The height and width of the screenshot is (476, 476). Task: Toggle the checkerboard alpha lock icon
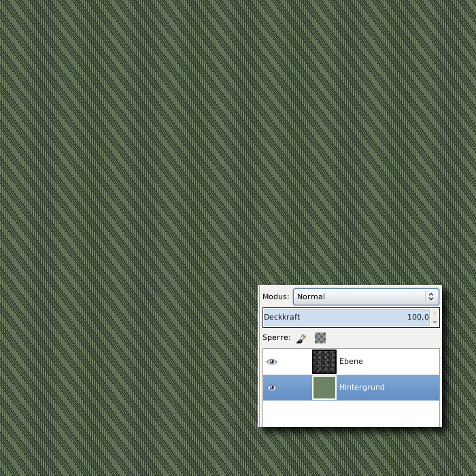(x=320, y=338)
